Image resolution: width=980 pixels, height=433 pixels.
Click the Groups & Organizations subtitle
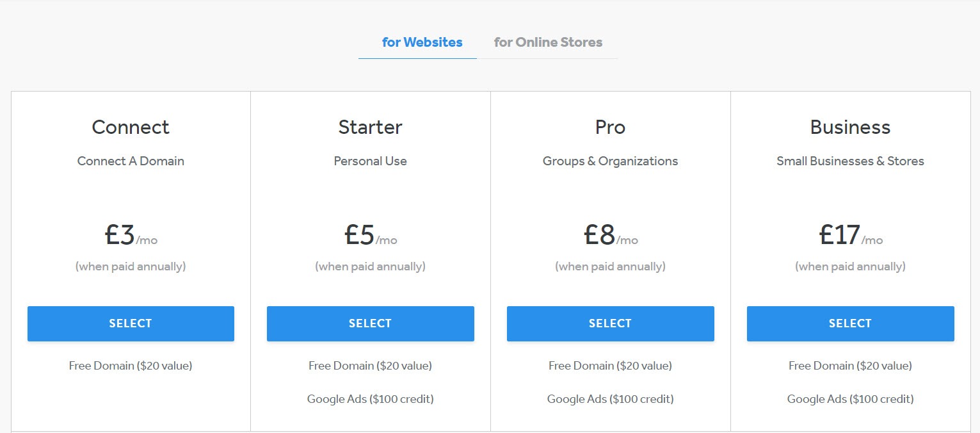coord(611,161)
